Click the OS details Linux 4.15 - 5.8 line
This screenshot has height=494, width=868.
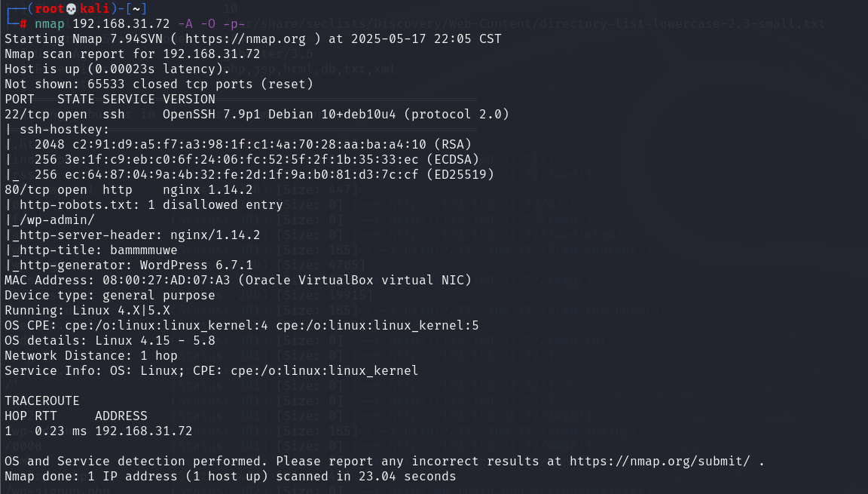click(109, 341)
